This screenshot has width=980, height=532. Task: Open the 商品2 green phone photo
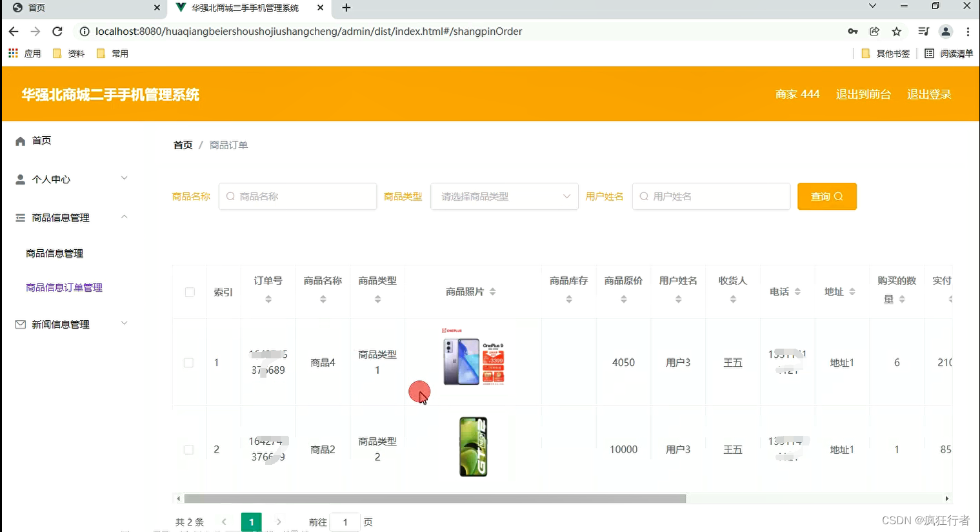click(x=473, y=447)
